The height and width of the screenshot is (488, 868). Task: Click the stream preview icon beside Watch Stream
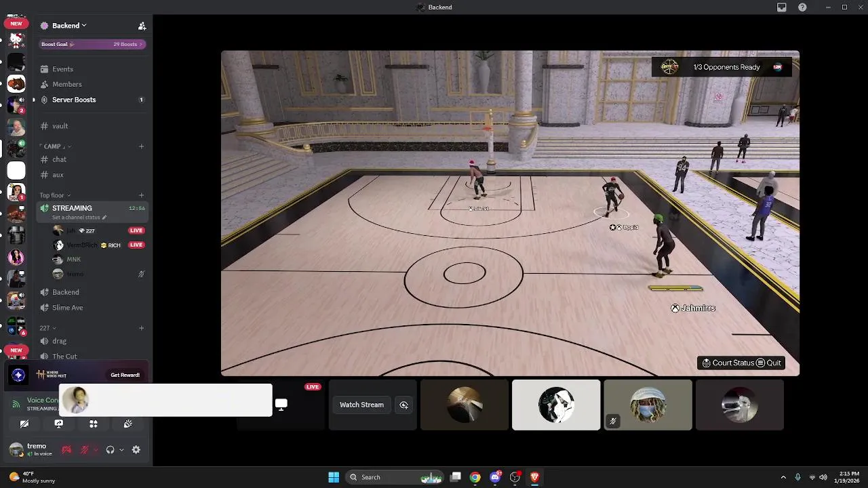[x=403, y=405]
